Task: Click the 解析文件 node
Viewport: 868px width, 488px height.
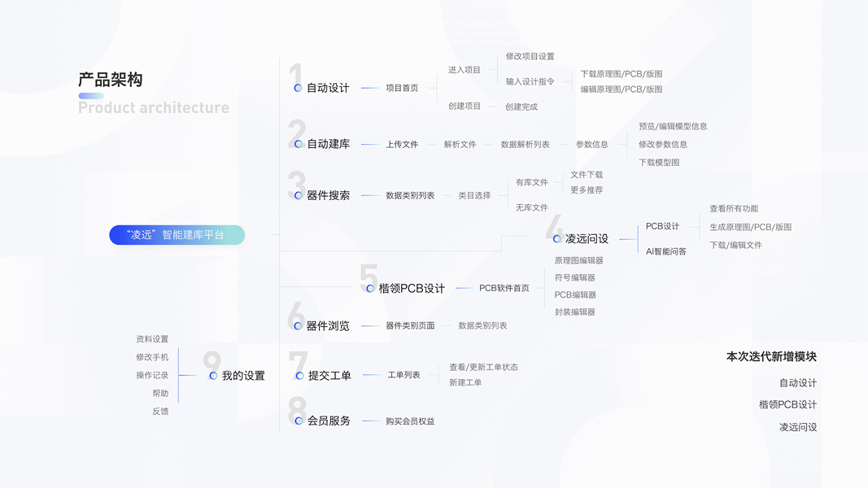Action: point(460,145)
